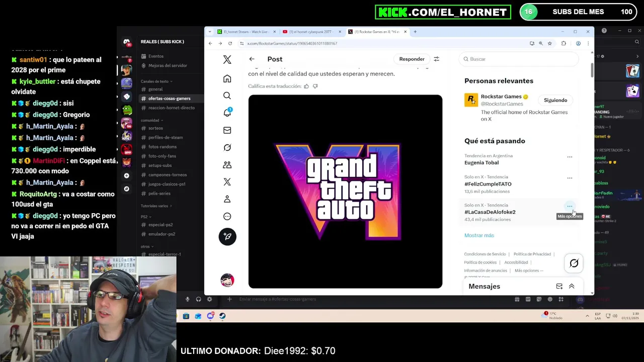Show hidden tray icons chevron on taskbar
Image resolution: width=644 pixels, height=362 pixels.
[x=587, y=316]
